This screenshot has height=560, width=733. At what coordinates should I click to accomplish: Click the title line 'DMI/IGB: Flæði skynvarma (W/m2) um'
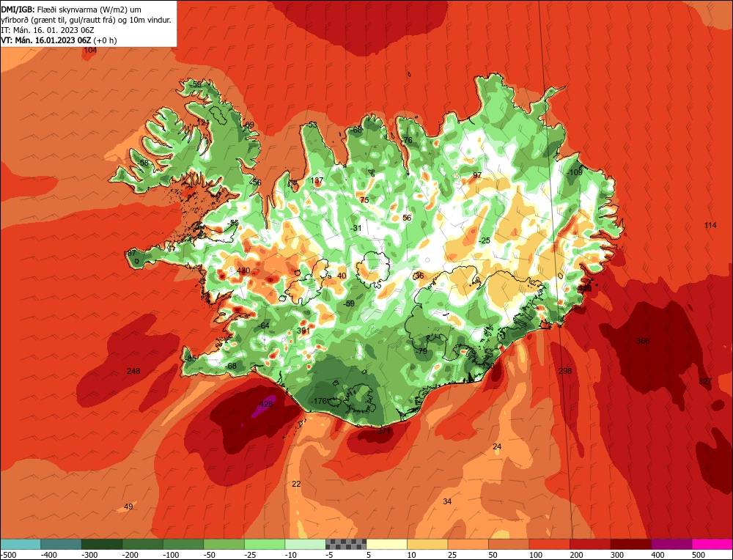point(71,9)
